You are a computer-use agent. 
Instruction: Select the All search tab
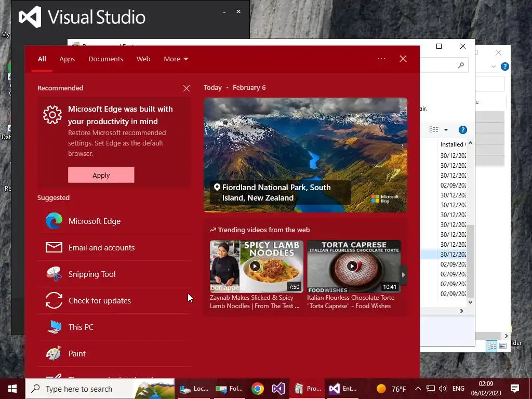click(x=42, y=59)
